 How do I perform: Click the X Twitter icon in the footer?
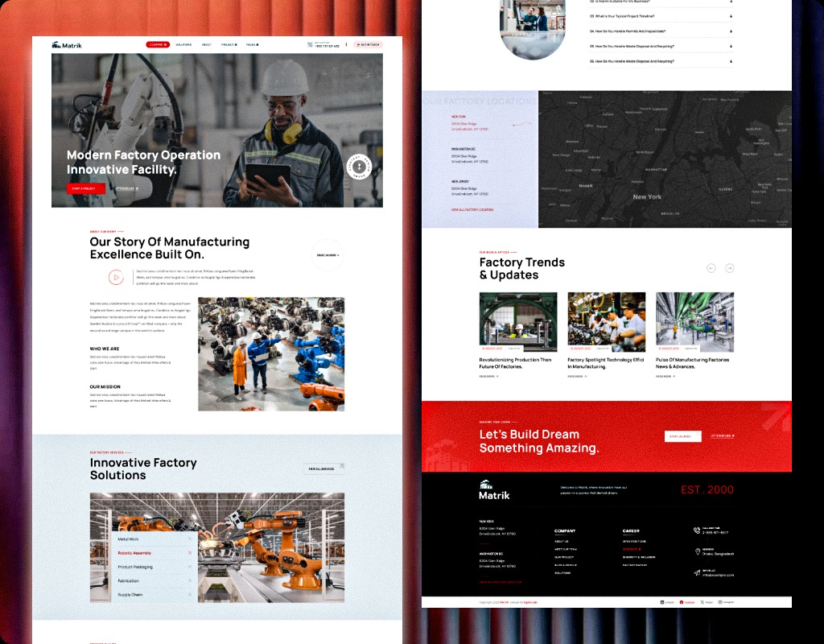tap(702, 602)
